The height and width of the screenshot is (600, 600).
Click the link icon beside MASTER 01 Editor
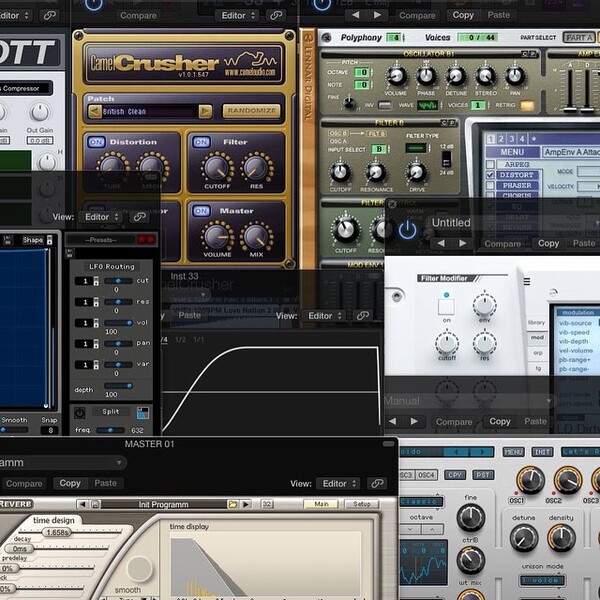click(377, 484)
